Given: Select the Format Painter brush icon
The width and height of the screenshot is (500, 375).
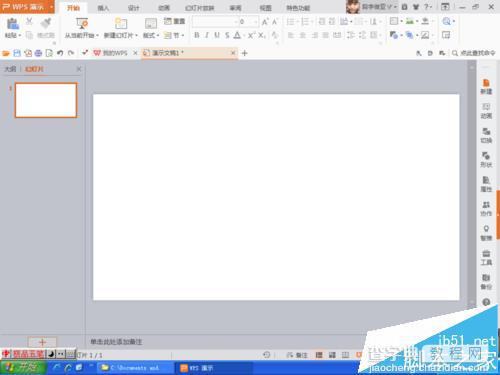Looking at the screenshot, I should coord(46,23).
